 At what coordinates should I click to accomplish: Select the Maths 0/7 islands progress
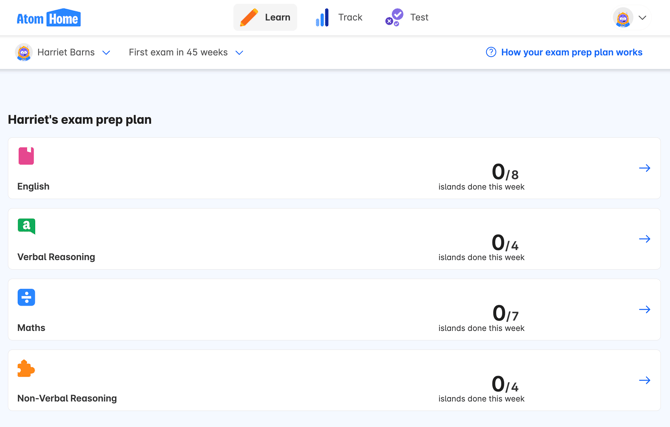[504, 315]
